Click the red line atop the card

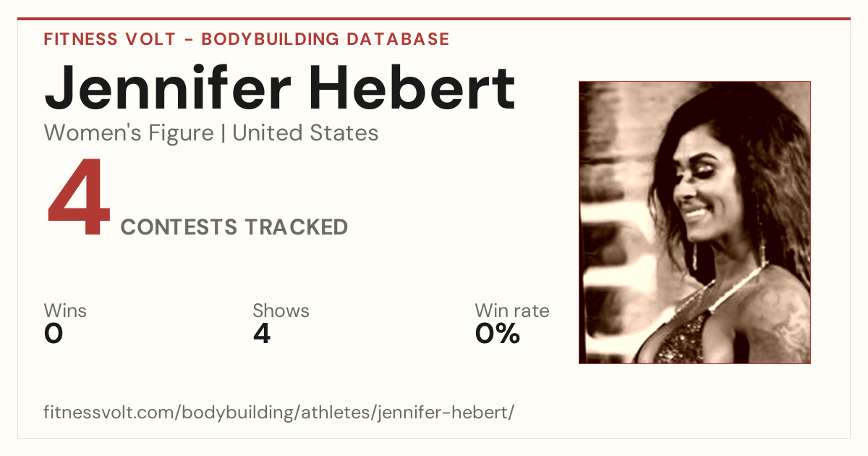coord(434,19)
